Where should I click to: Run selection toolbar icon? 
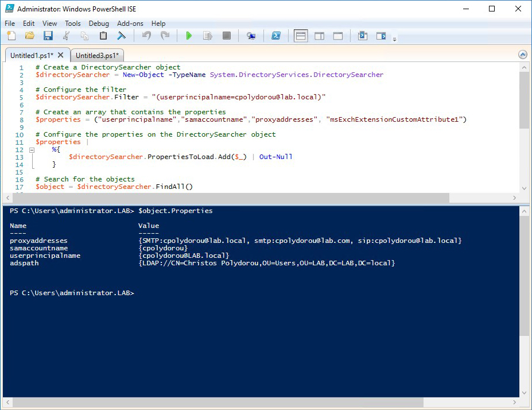point(208,36)
